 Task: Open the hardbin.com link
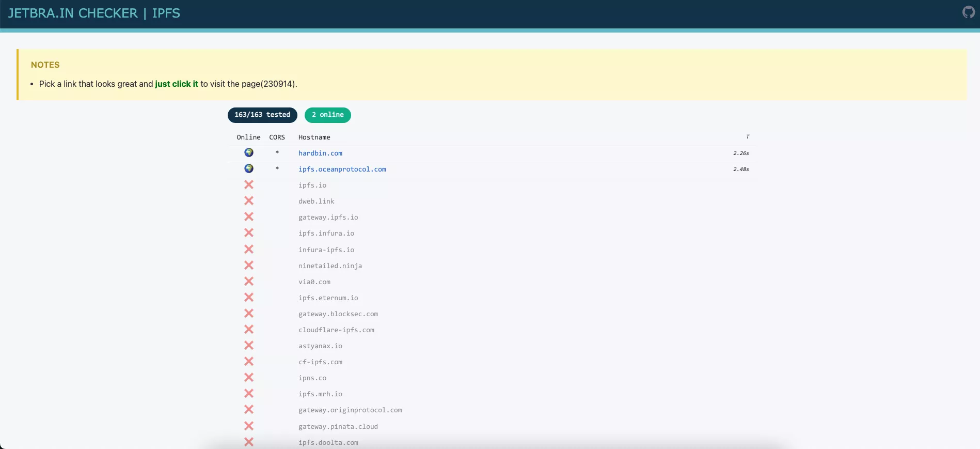coord(320,153)
